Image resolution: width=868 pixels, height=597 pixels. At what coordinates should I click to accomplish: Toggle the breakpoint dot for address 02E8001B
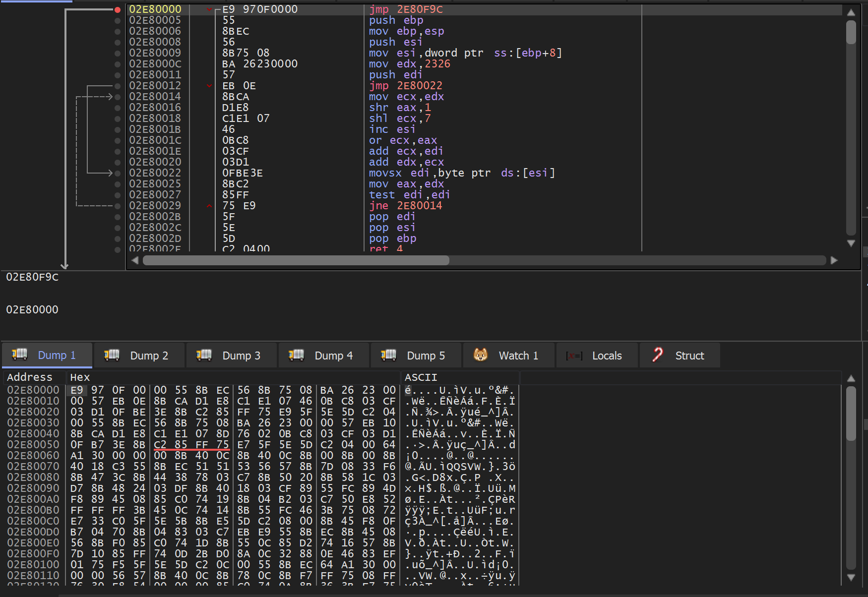(118, 129)
